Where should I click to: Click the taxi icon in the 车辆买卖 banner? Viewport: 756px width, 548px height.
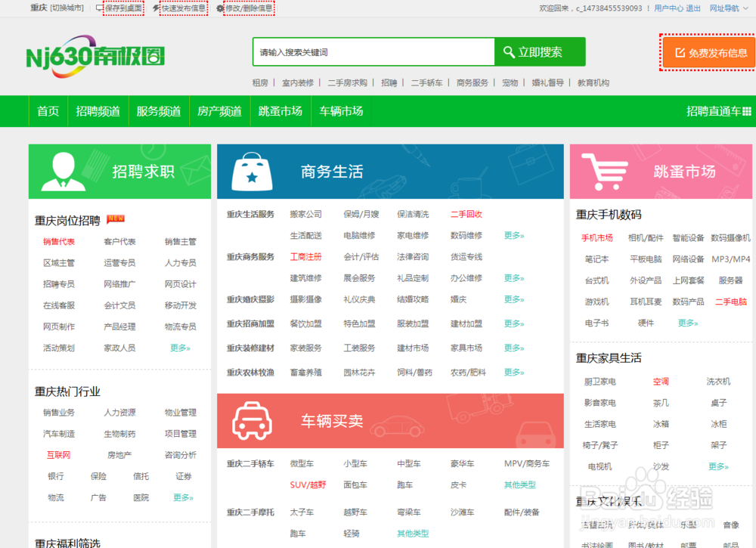[252, 420]
